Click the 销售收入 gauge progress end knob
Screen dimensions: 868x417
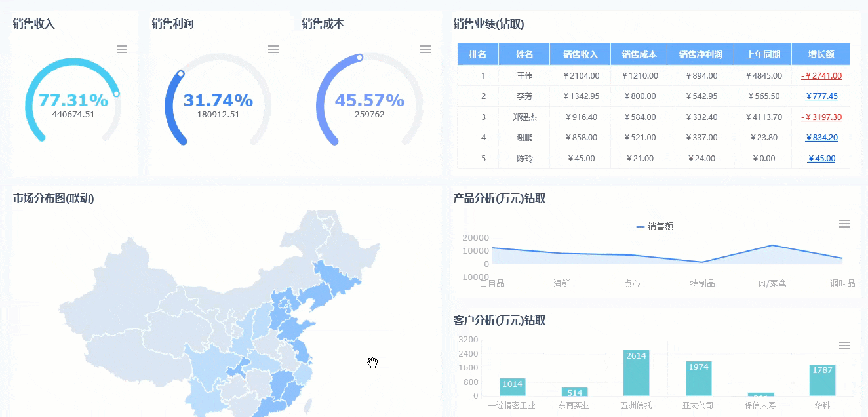point(116,94)
